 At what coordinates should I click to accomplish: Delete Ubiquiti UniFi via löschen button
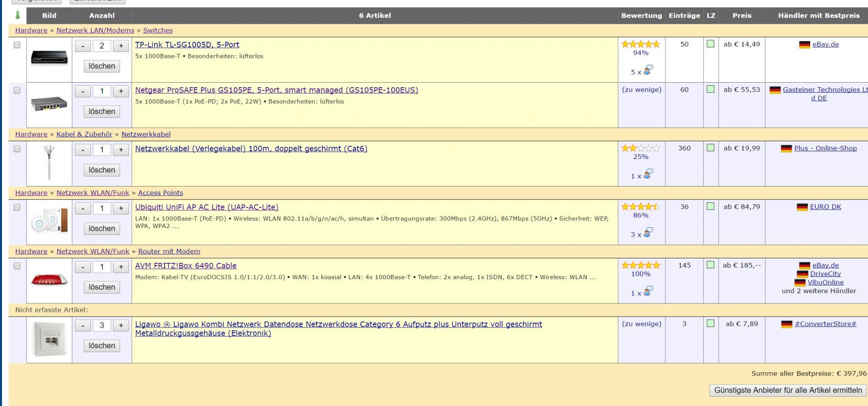[x=102, y=229]
